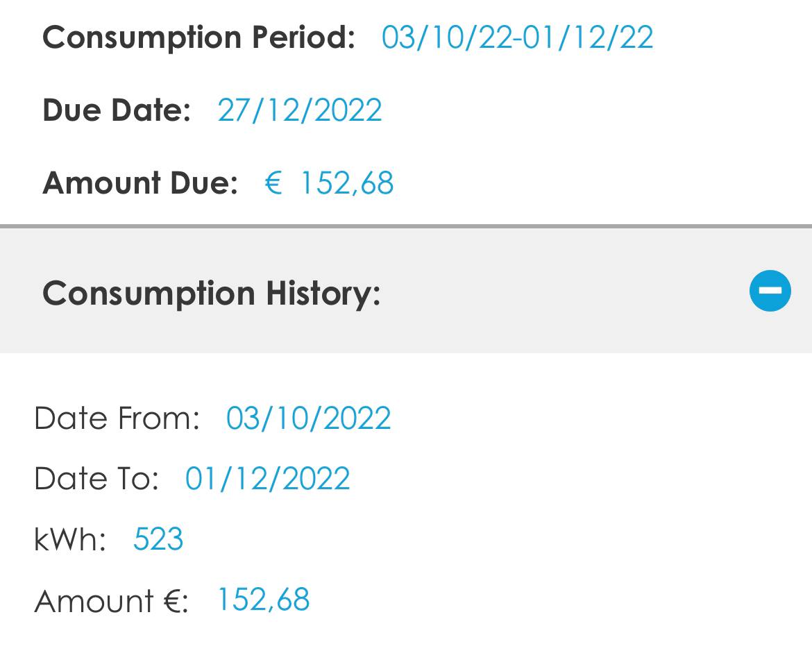Click the Date From label
Viewport: 812px width, 660px height.
pyautogui.click(x=116, y=418)
